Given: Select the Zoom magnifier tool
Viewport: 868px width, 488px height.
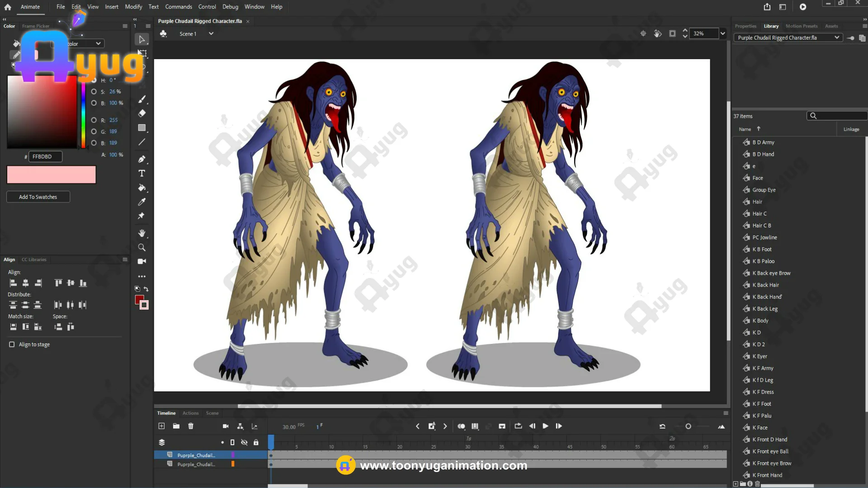Looking at the screenshot, I should pos(142,248).
